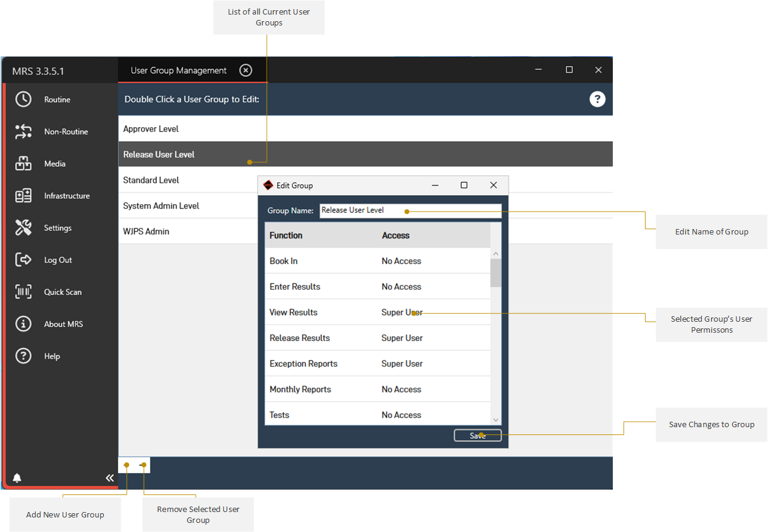Select View Results permission row
This screenshot has width=768, height=532.
pos(376,313)
